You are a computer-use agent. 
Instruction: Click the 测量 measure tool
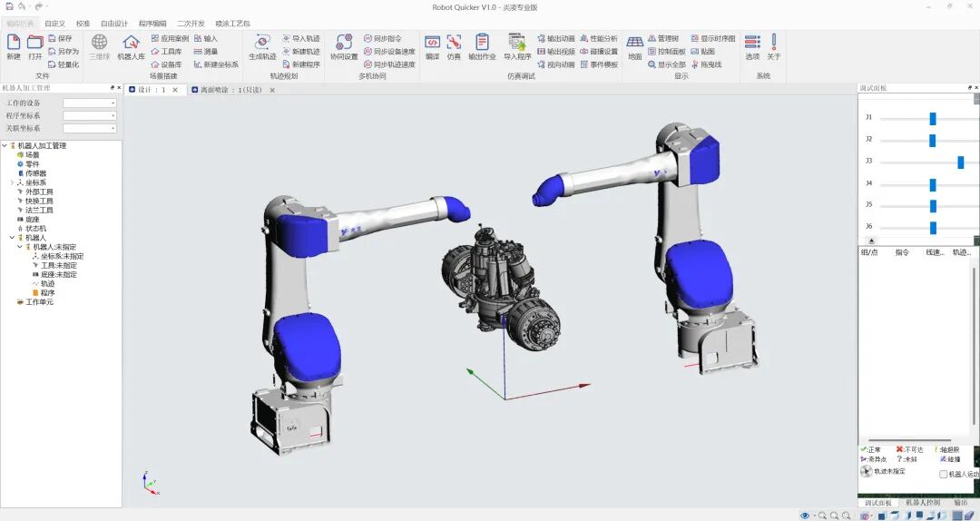(x=206, y=52)
